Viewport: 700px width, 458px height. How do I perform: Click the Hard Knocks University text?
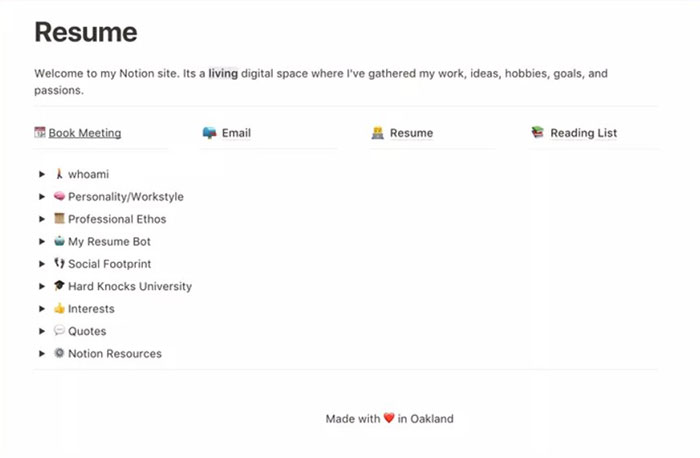(130, 287)
